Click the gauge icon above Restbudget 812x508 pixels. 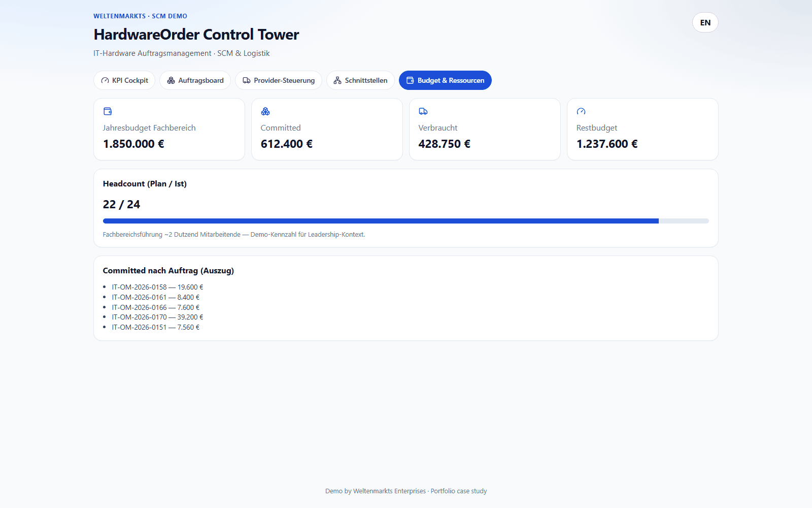(x=581, y=111)
